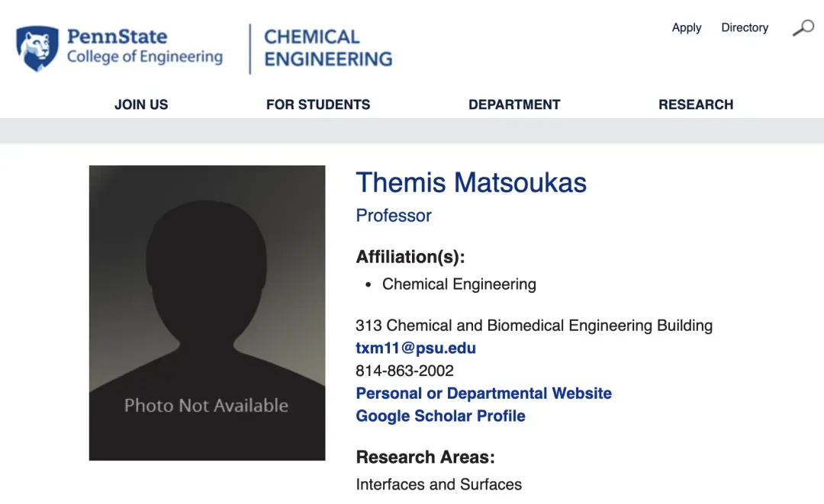Select the FOR STUDENTS menu item
824x504 pixels.
point(317,104)
